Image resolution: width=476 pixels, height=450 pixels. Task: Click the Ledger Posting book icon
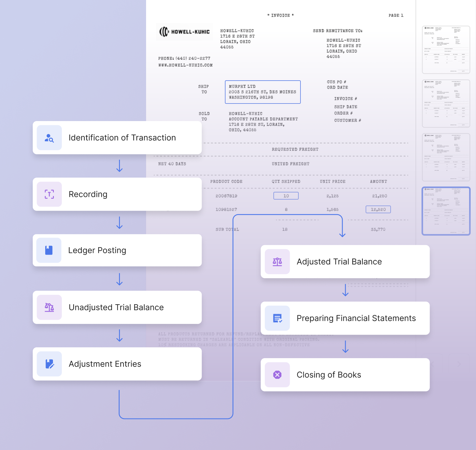click(49, 250)
